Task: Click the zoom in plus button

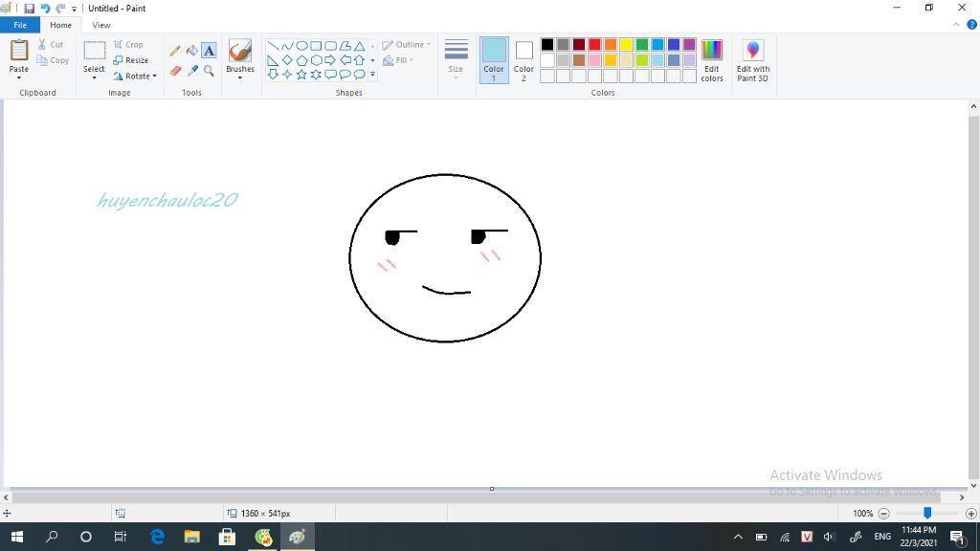Action: pyautogui.click(x=971, y=514)
